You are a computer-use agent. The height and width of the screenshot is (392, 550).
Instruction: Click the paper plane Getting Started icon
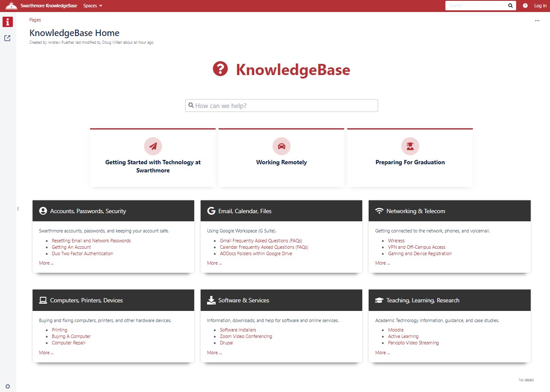coord(153,146)
